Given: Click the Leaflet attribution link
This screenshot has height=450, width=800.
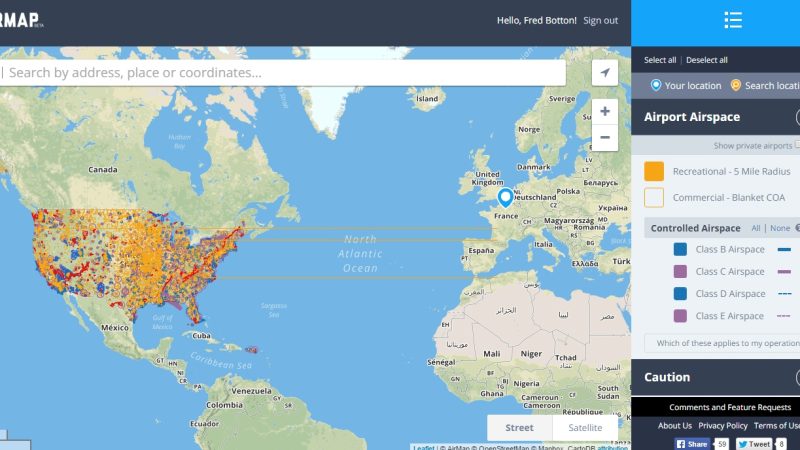Looking at the screenshot, I should point(423,447).
